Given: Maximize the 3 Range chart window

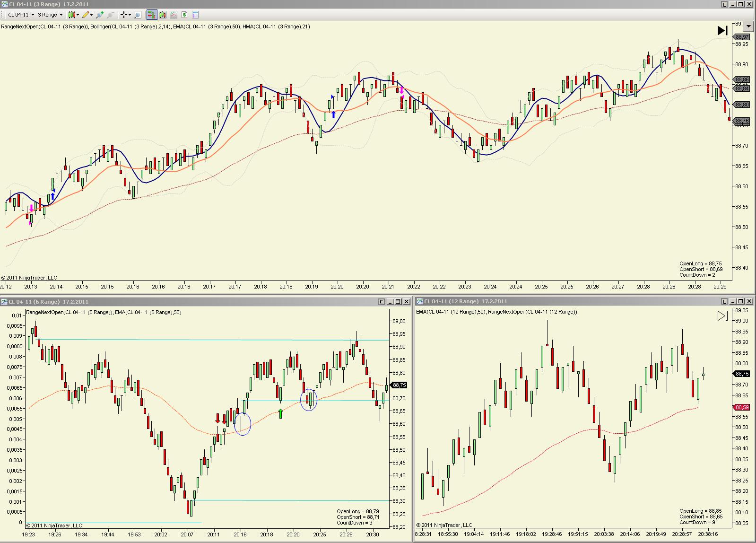Looking at the screenshot, I should click(x=741, y=4).
